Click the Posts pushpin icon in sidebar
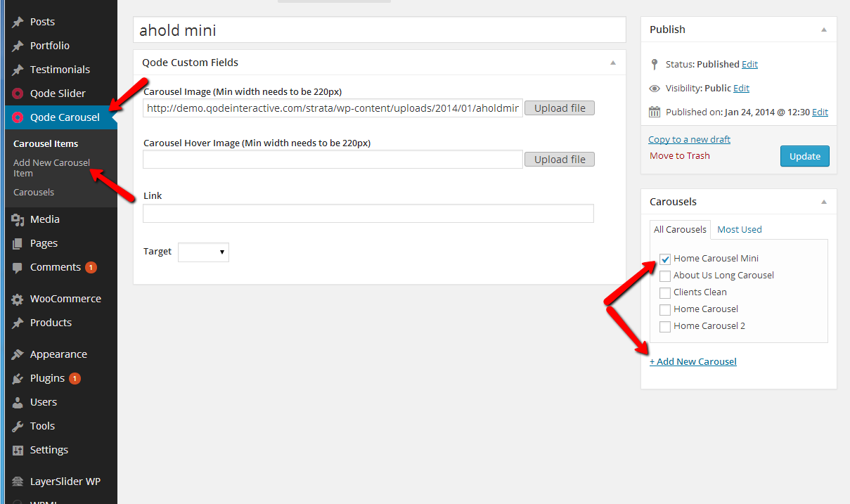 click(18, 22)
